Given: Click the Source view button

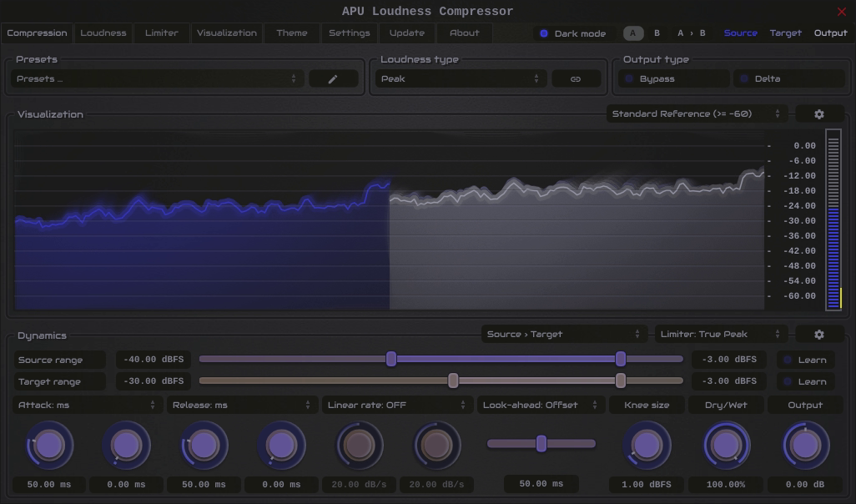Looking at the screenshot, I should pyautogui.click(x=741, y=33).
